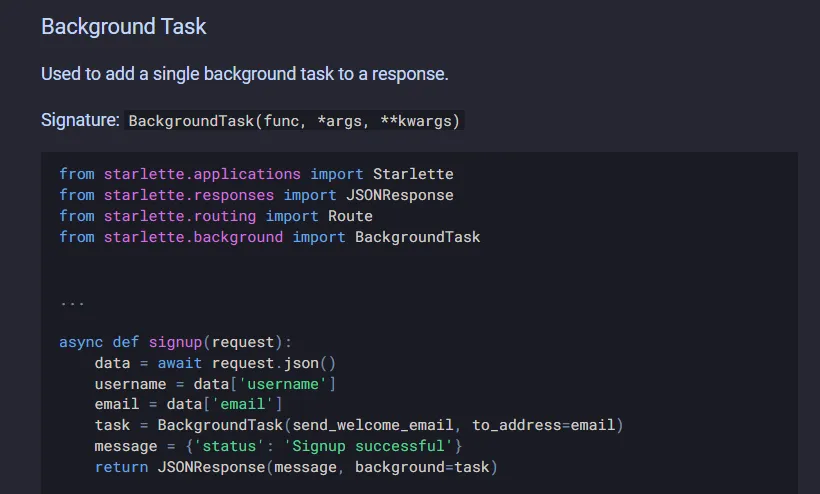
Task: Click the BackgroundTask(func, *args, **kwargs) inline code
Action: 294,122
